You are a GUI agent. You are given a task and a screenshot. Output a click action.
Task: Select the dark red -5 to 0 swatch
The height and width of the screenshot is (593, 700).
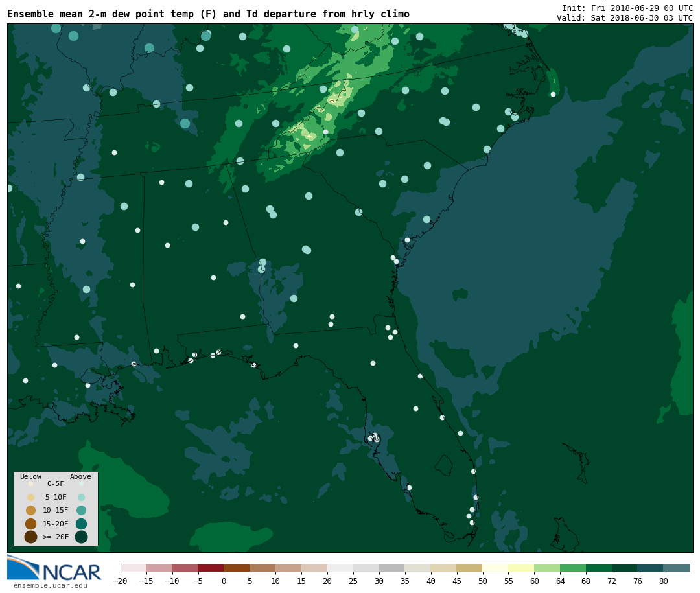[211, 568]
